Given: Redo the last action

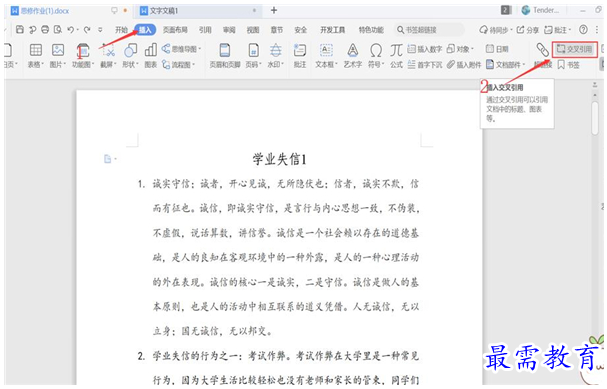Looking at the screenshot, I should coord(87,29).
